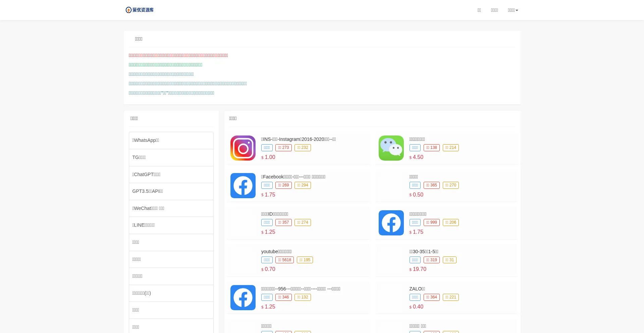Open the INS Instagram 2016-2020 product title
This screenshot has height=333, width=644.
(x=299, y=139)
